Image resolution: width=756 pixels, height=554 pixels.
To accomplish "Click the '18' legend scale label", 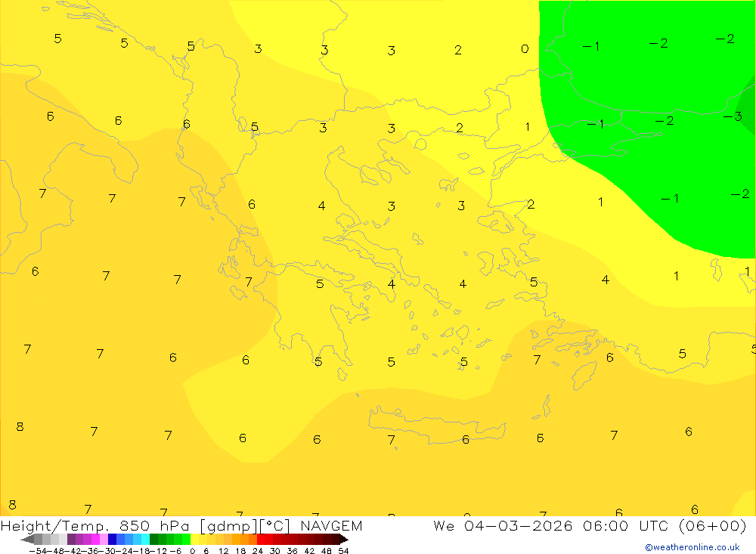I will [240, 551].
